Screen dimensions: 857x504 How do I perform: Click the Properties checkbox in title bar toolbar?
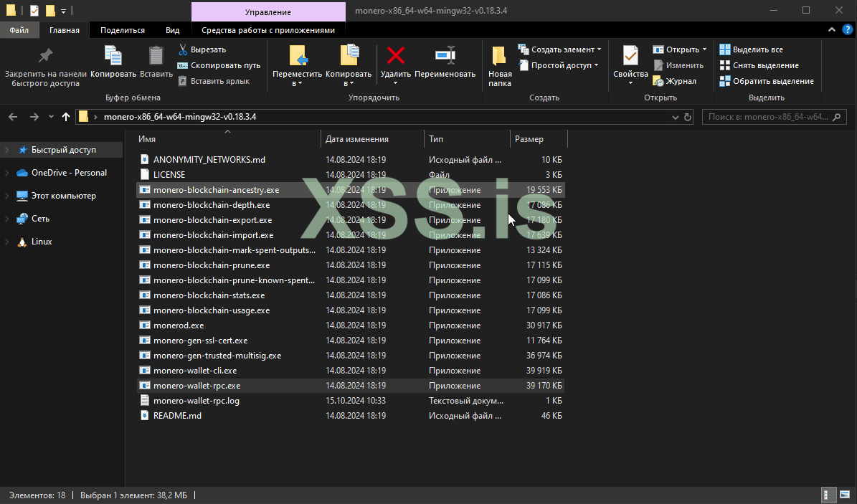pyautogui.click(x=34, y=10)
